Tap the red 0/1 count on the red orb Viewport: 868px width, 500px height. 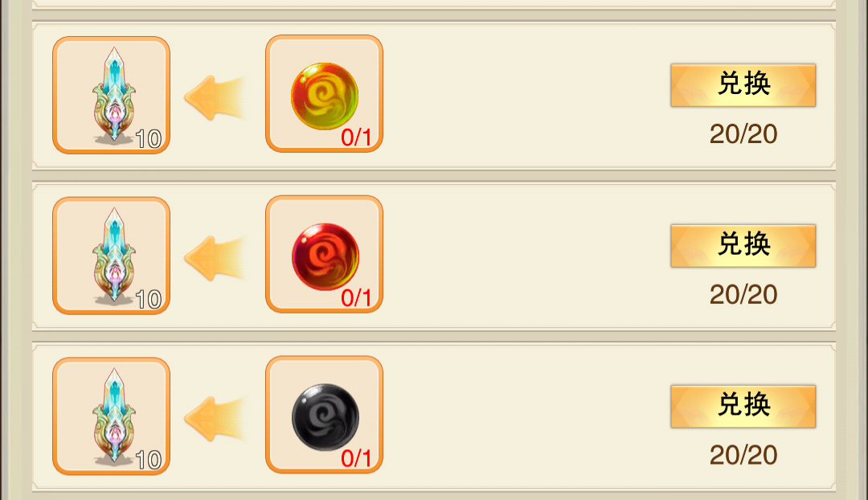point(356,298)
